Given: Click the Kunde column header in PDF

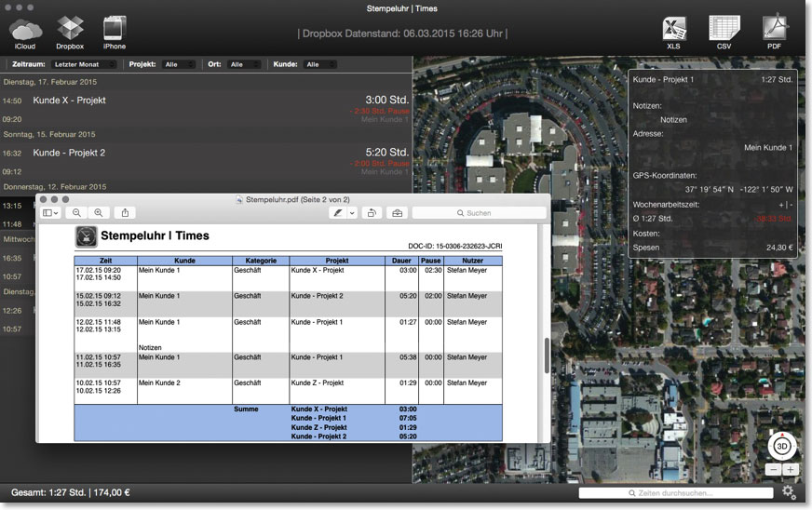Looking at the screenshot, I should [184, 261].
